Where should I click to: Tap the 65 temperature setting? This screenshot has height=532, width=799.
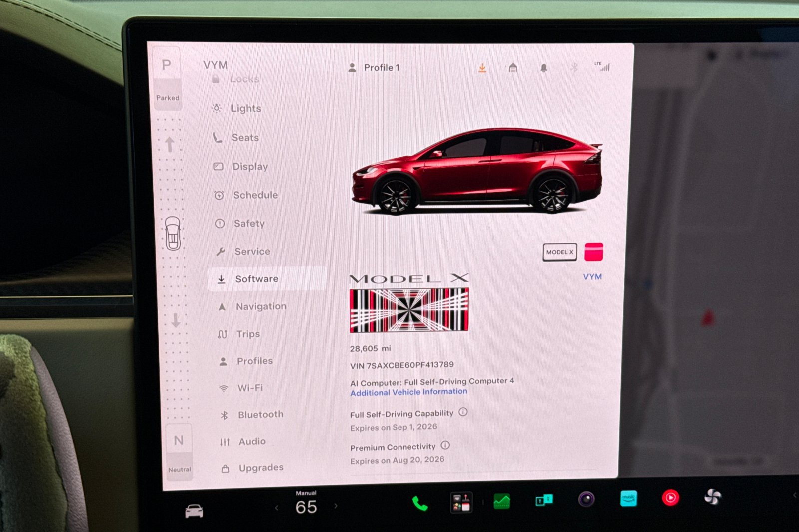coord(306,507)
